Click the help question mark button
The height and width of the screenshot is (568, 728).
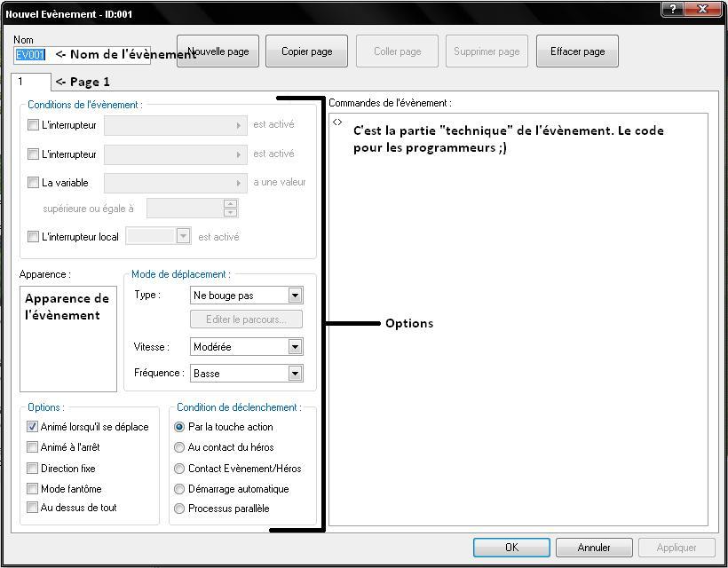(x=674, y=8)
